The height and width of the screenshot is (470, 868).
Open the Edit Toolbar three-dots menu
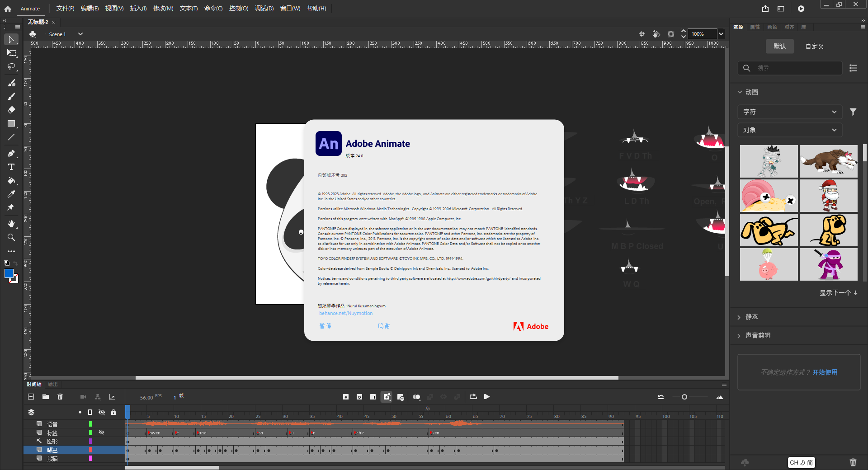click(x=11, y=251)
